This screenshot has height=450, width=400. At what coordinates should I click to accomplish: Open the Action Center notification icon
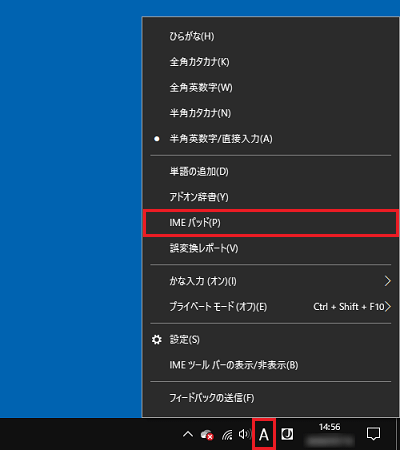pos(373,434)
